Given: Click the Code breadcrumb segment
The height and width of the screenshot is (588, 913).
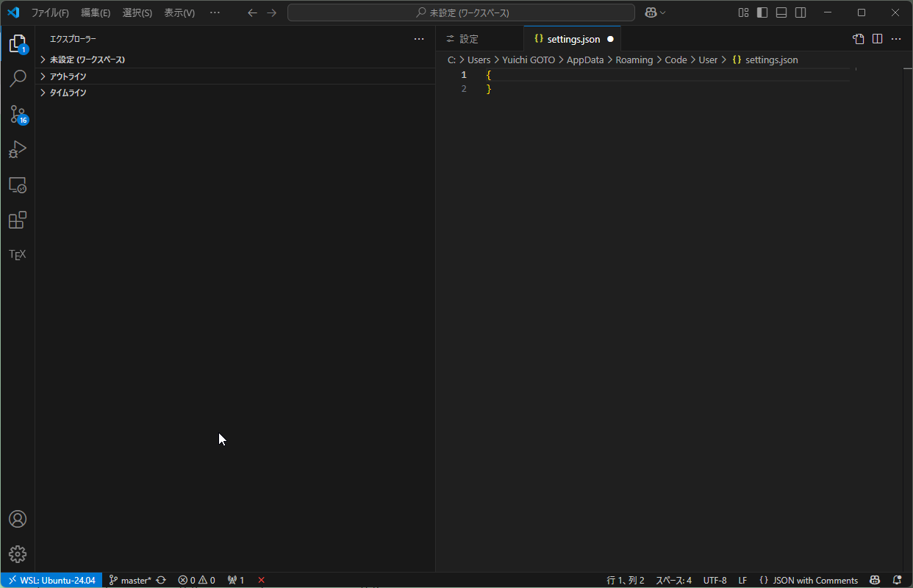Looking at the screenshot, I should [x=676, y=60].
